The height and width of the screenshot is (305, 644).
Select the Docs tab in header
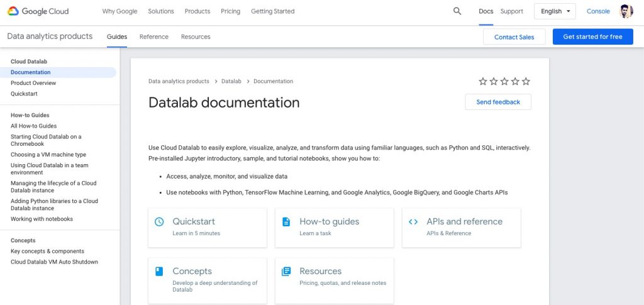(486, 11)
